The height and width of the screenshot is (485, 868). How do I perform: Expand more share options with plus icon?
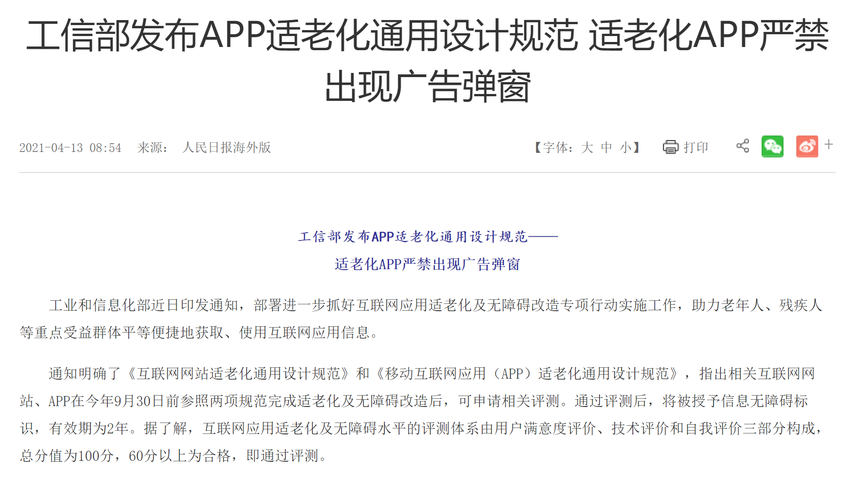(829, 145)
